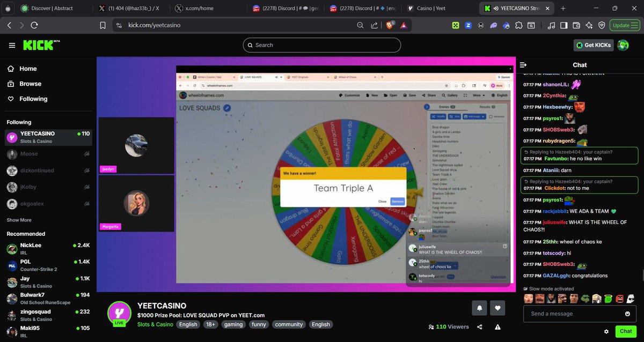Image resolution: width=644 pixels, height=342 pixels.
Task: Switch to Discover | Abstract tab
Action: pyautogui.click(x=53, y=9)
